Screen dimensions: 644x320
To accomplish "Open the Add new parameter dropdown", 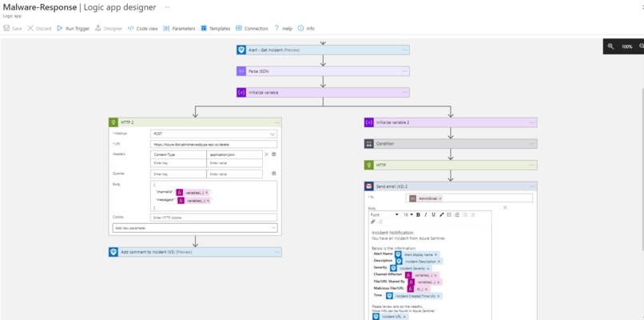I will coord(195,228).
